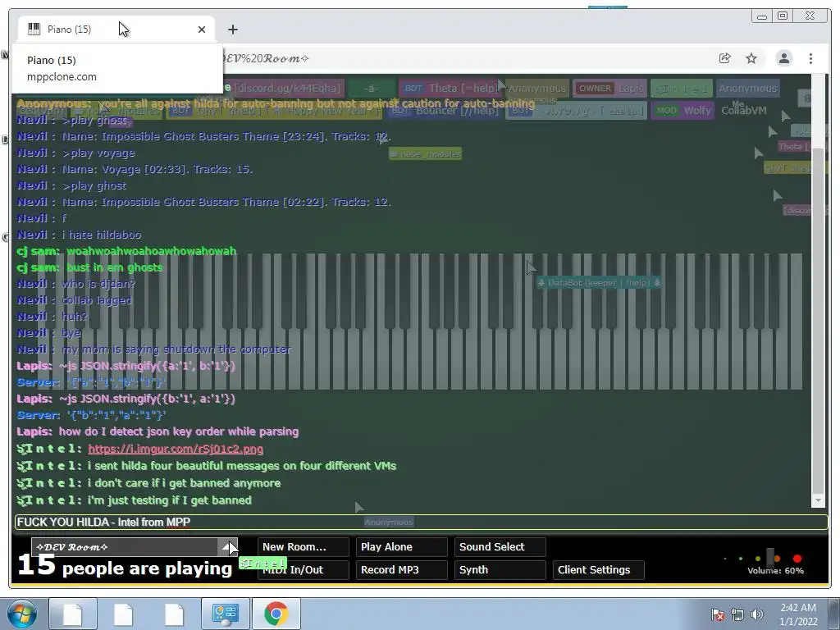Adjust the piano volume slider
Screen dimensions: 840x630
pos(770,558)
